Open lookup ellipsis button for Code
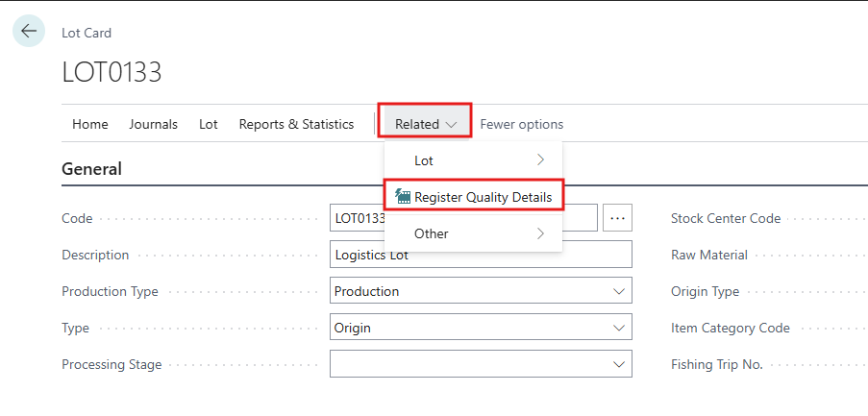868x416 pixels. [617, 218]
